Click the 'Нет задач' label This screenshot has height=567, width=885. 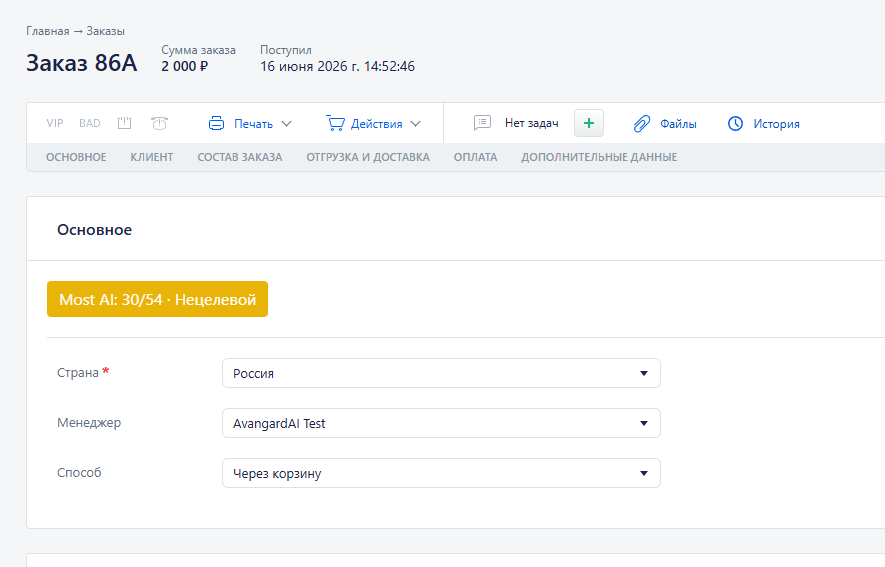coord(532,123)
